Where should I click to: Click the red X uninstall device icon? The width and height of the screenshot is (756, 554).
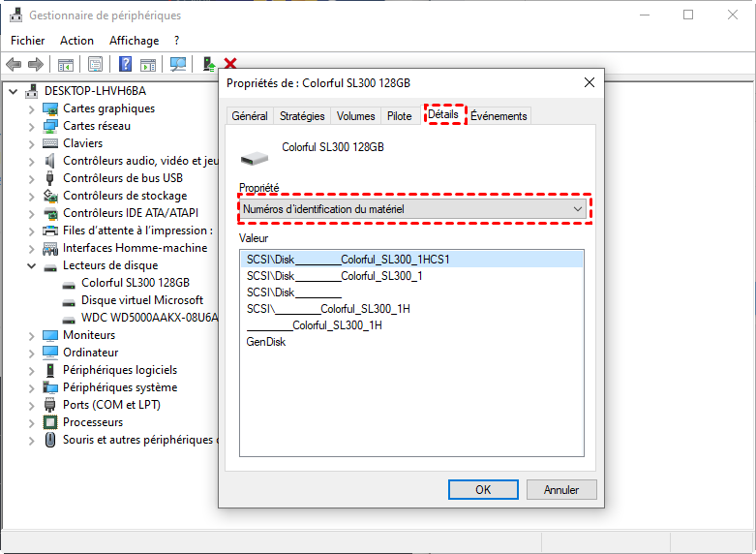coord(230,63)
